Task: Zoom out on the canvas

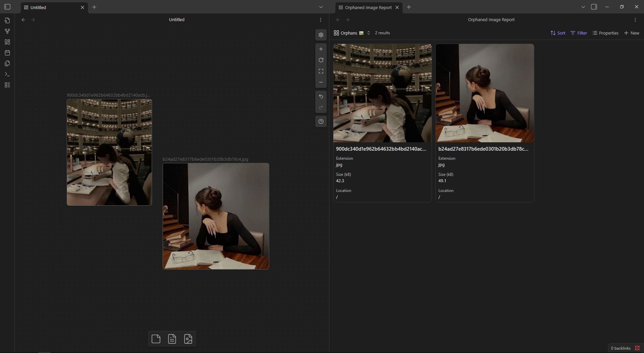Action: (321, 82)
